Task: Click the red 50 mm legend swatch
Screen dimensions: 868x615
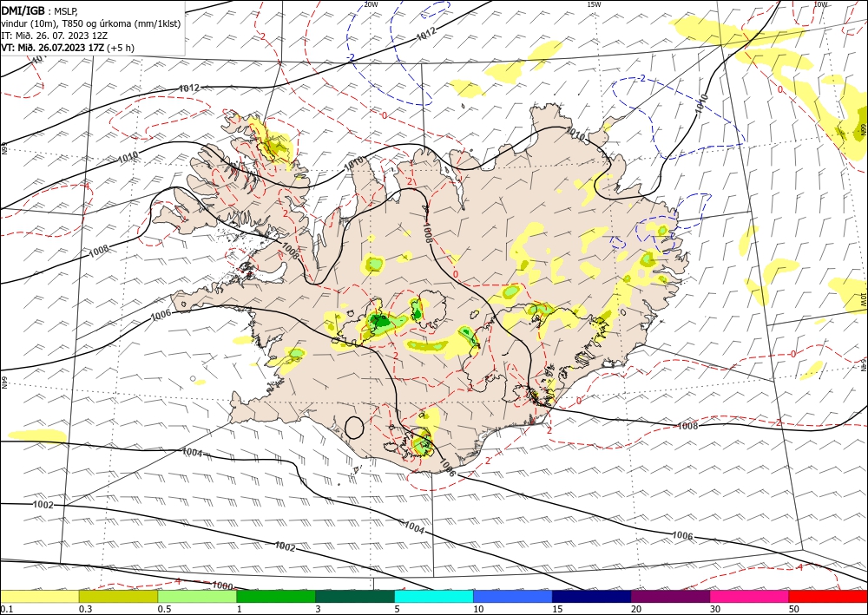Action: 828,596
